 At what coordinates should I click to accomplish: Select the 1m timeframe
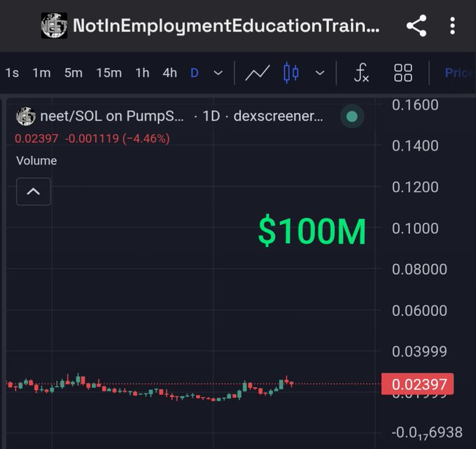tap(41, 73)
